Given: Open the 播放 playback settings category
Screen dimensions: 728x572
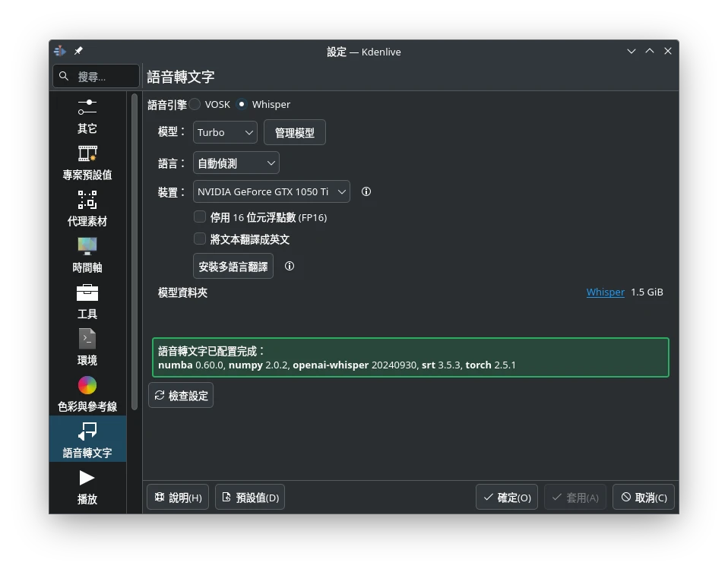Looking at the screenshot, I should pos(87,487).
